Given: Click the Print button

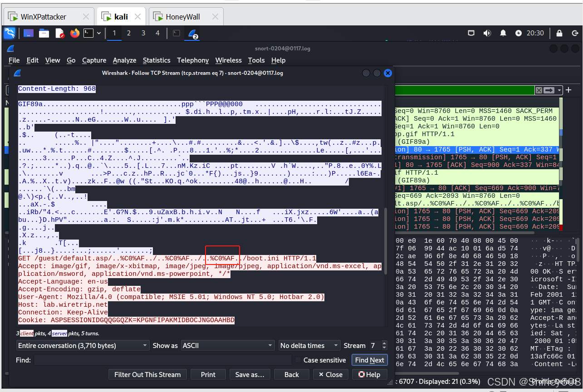Looking at the screenshot, I should (208, 375).
